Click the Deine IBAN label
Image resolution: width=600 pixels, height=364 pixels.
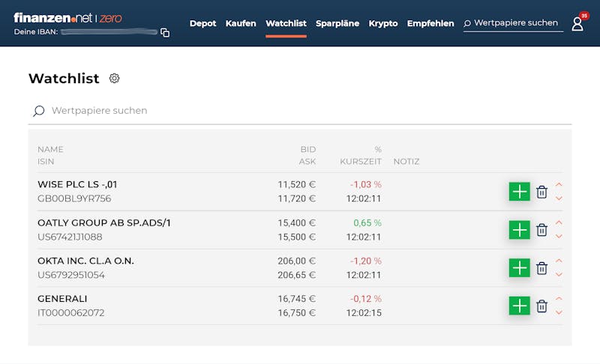click(36, 32)
